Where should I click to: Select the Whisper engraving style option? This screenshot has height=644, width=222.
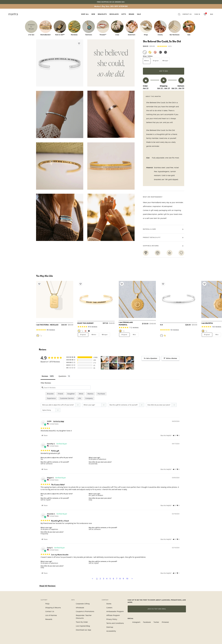pyautogui.click(x=165, y=61)
